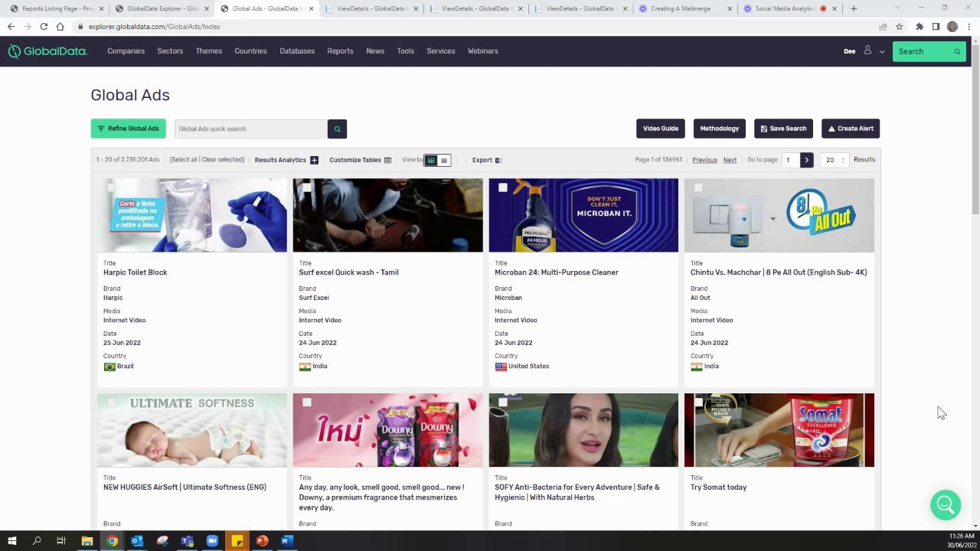Open the News menu
The width and height of the screenshot is (980, 551).
click(x=375, y=51)
